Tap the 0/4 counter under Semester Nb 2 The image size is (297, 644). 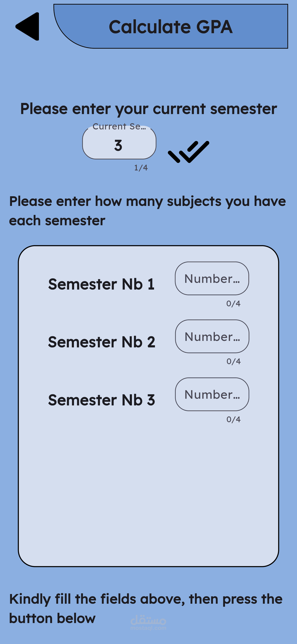pyautogui.click(x=233, y=361)
